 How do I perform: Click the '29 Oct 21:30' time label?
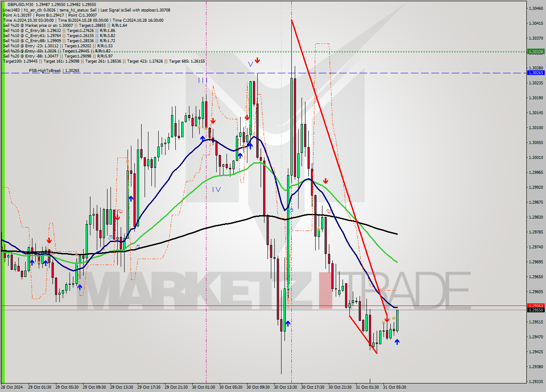[x=176, y=387]
